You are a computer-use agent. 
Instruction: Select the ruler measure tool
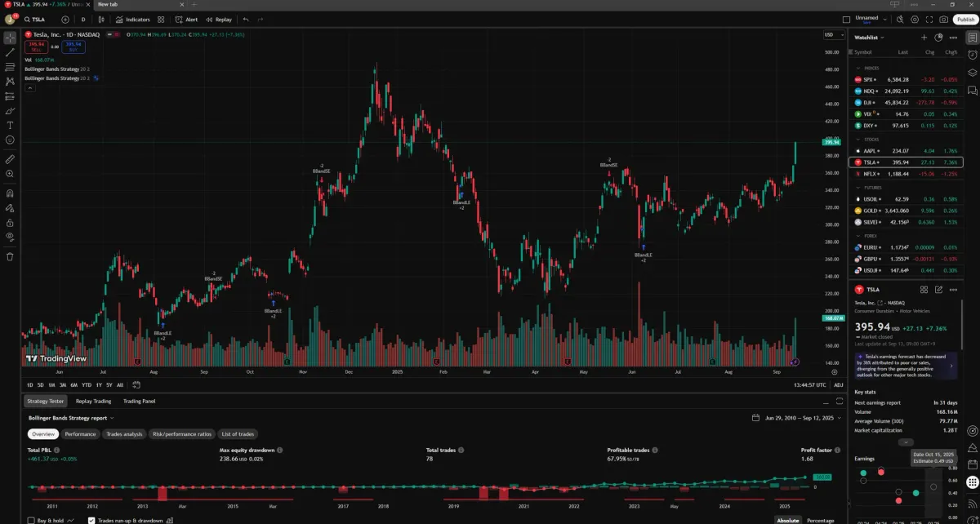[10, 159]
